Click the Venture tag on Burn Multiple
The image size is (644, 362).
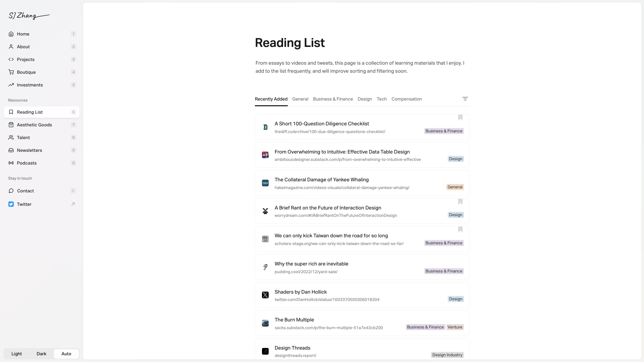point(455,327)
